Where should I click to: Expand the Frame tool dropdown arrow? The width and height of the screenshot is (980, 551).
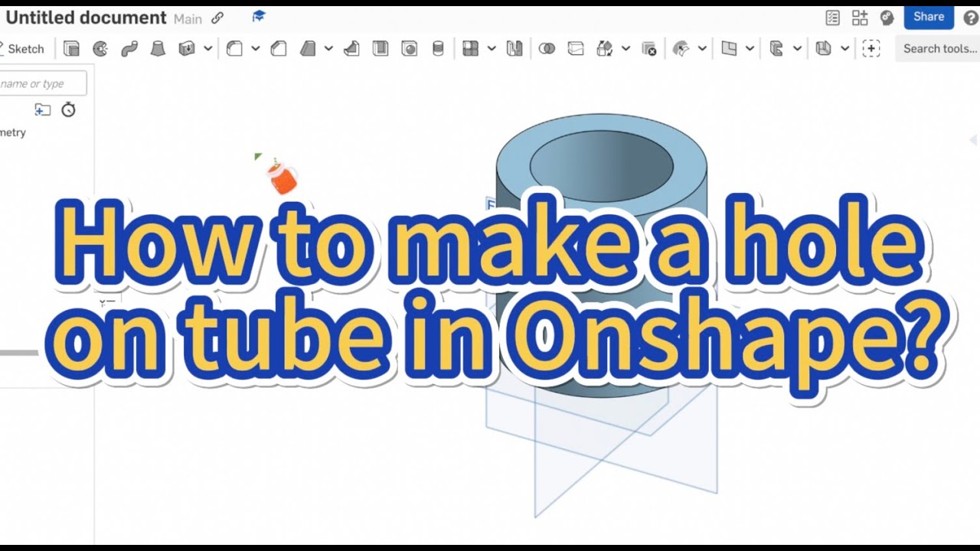[797, 49]
